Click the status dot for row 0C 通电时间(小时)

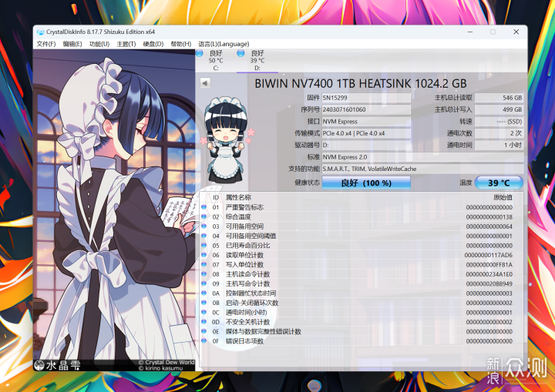tap(203, 312)
